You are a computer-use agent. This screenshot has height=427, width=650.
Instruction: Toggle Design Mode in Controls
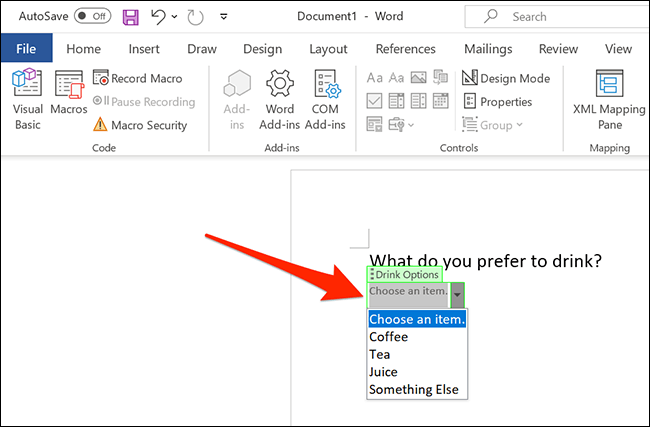coord(506,78)
